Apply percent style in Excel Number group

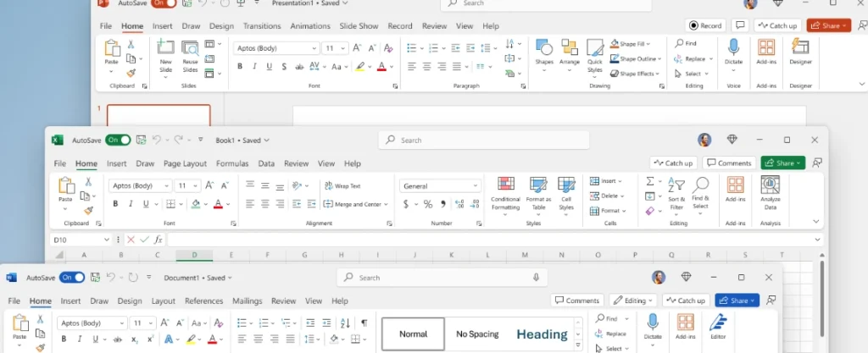tap(428, 204)
